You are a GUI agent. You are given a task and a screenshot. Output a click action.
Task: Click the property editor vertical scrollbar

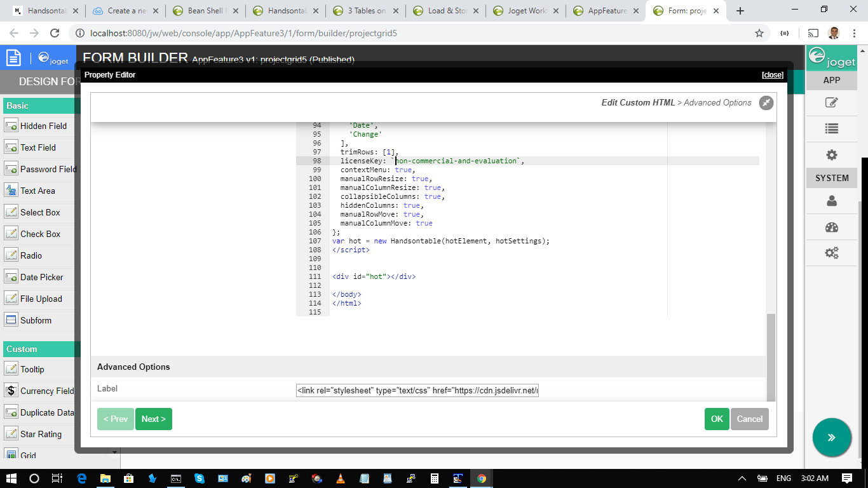tap(771, 356)
